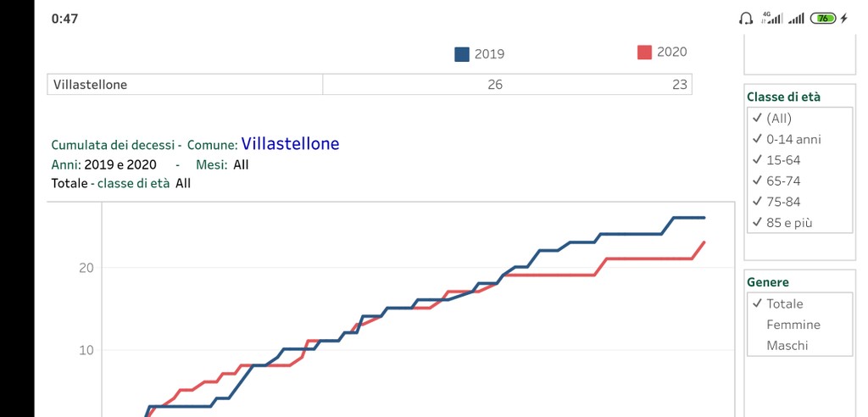This screenshot has height=417, width=868.
Task: Tap the 4G signal strength icon
Action: tap(771, 19)
